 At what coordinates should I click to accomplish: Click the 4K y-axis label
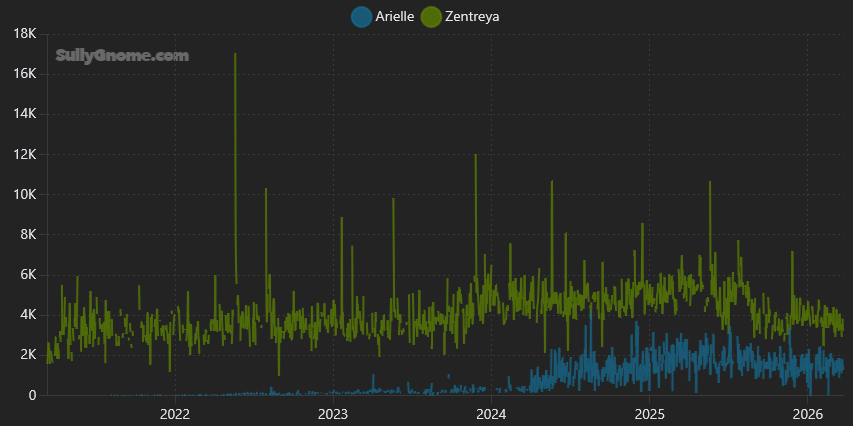pyautogui.click(x=28, y=315)
